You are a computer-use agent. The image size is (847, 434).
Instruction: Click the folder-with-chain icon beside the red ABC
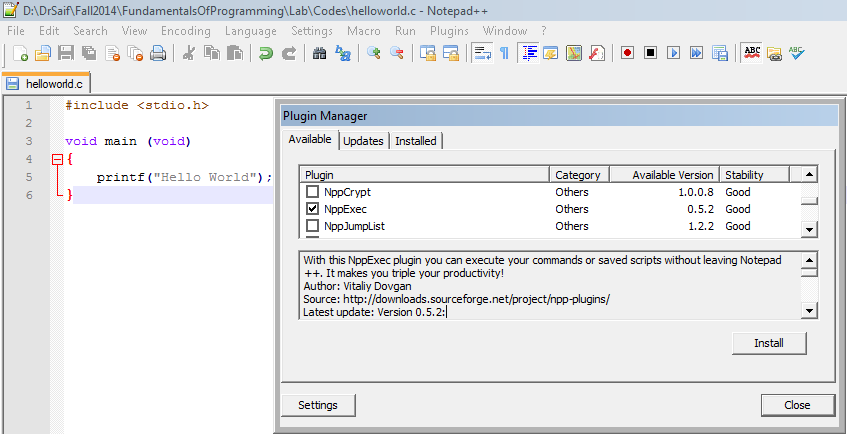[774, 53]
